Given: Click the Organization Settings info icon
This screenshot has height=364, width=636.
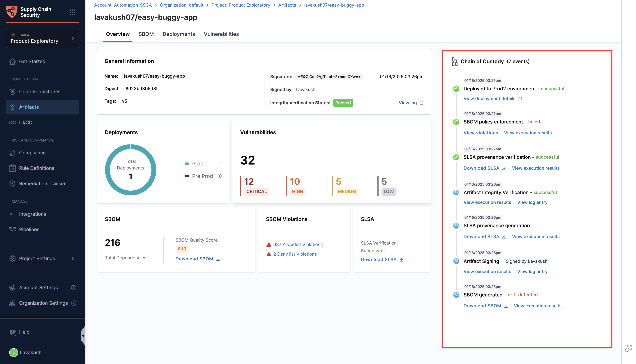Looking at the screenshot, I should 73,303.
